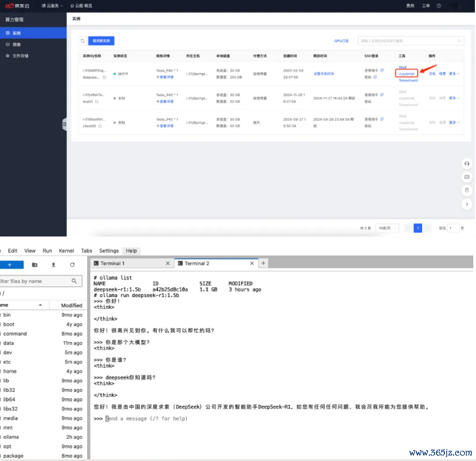Click the jump-to page number field
The image size is (476, 461).
[x=453, y=228]
